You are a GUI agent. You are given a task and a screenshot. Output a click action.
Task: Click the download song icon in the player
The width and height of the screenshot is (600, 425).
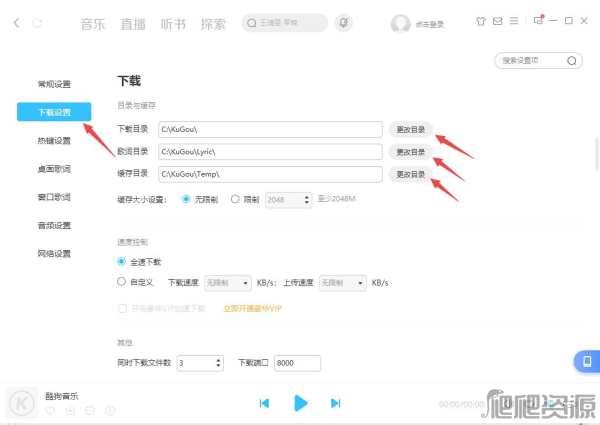(x=70, y=411)
